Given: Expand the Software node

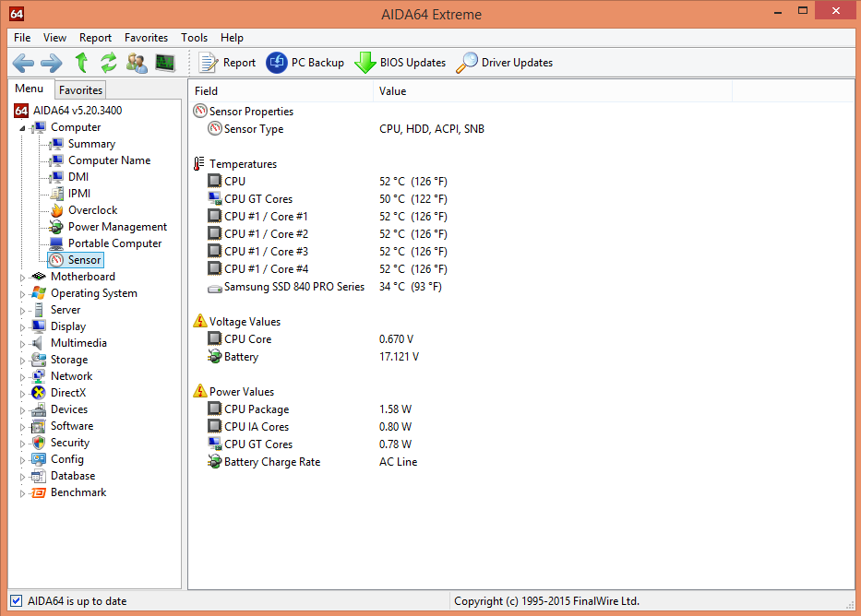Looking at the screenshot, I should 22,427.
